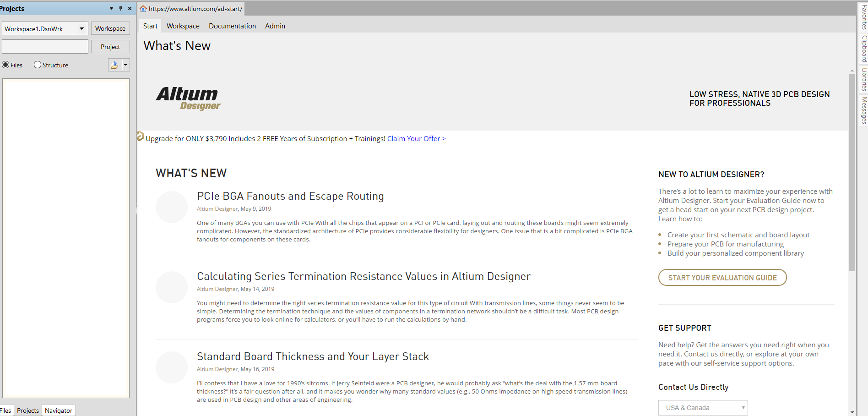Click 'Create your first schematic and board layout'
The width and height of the screenshot is (868, 416).
(738, 235)
